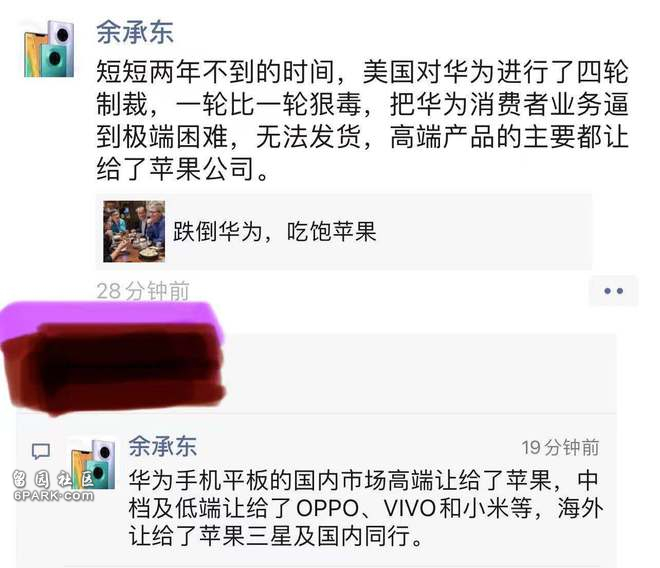Image resolution: width=660 pixels, height=568 pixels.
Task: Tap the post line 制裁，一轮比一轮狠毒
Action: coord(362,104)
